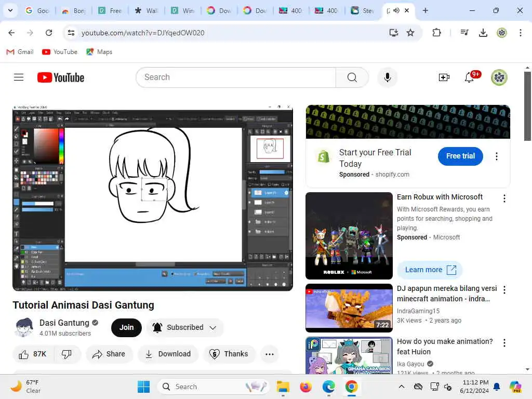Open Chrome downloads icon
This screenshot has width=532, height=399.
pos(483,33)
